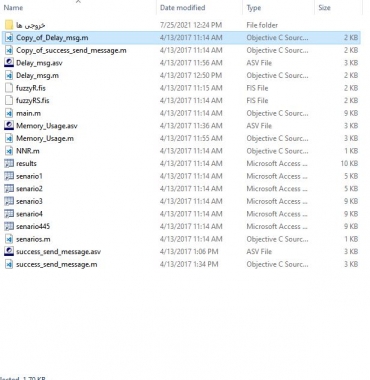This screenshot has width=370, height=380.
Task: Select the success_send_message.m file name
Action: (x=57, y=264)
